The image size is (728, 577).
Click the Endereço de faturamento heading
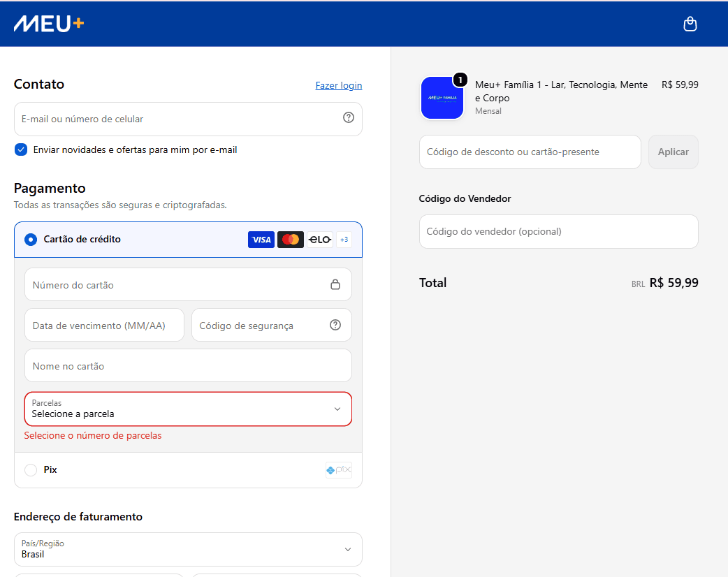pyautogui.click(x=78, y=517)
